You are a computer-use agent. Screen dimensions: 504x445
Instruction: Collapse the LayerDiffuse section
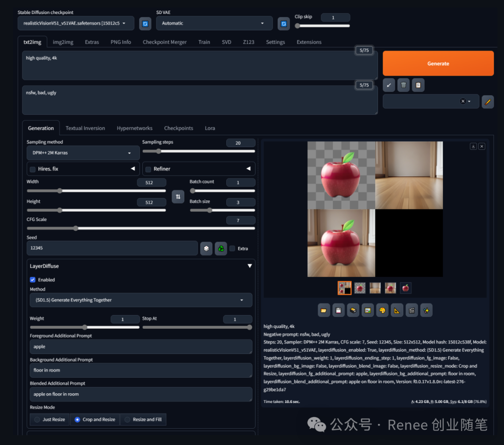tap(250, 266)
